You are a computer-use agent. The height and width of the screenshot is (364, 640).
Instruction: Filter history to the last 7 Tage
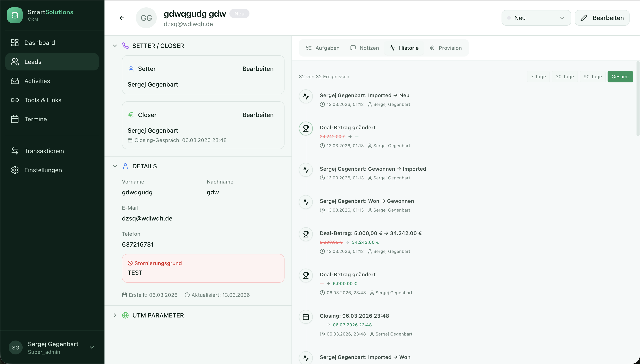538,77
